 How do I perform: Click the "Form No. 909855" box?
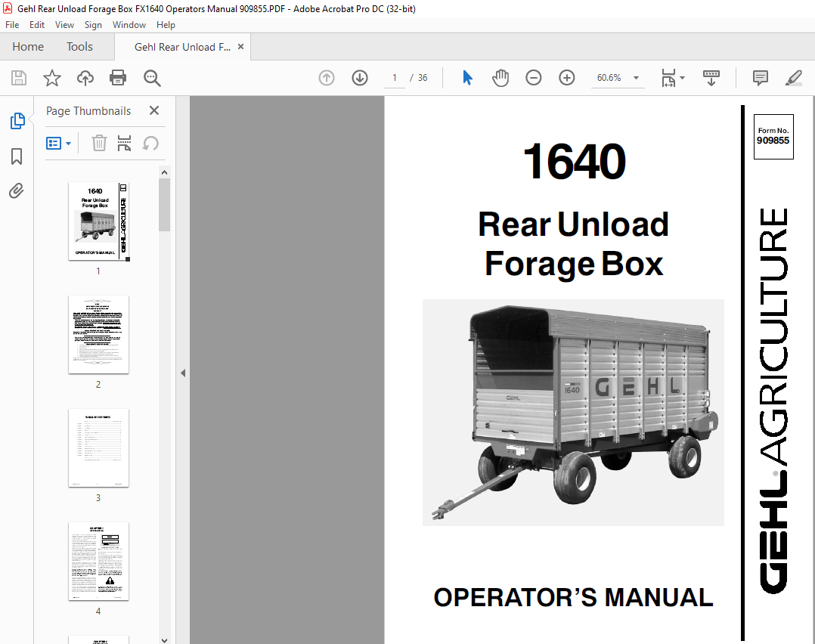[773, 136]
